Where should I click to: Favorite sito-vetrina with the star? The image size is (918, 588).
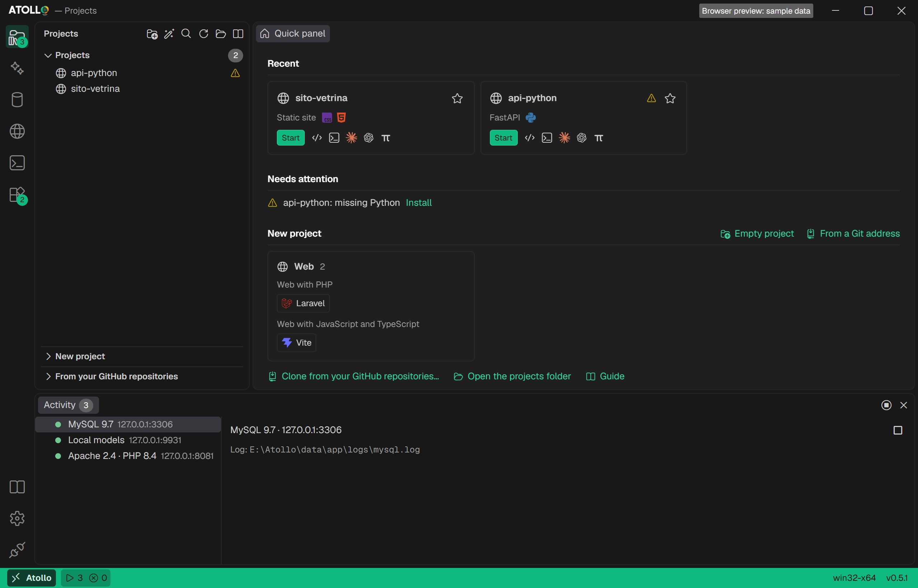pyautogui.click(x=457, y=99)
